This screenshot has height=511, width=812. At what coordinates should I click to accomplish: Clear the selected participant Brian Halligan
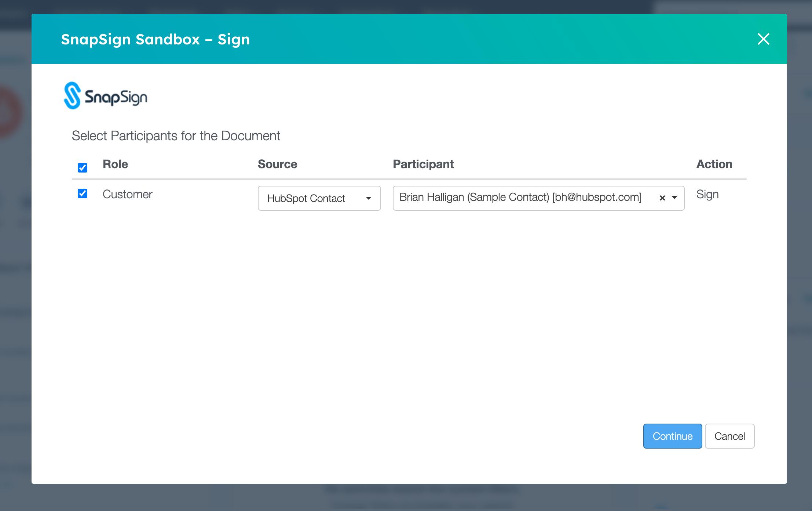pyautogui.click(x=662, y=198)
